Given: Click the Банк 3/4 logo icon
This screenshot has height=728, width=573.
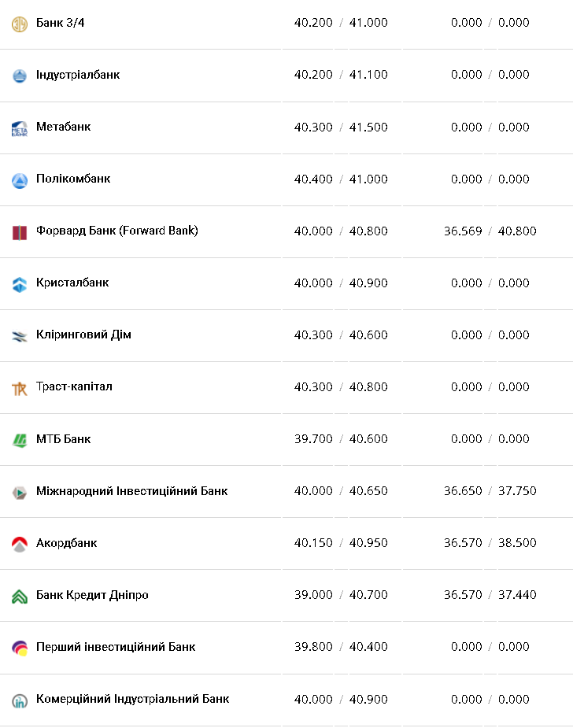Looking at the screenshot, I should (20, 24).
